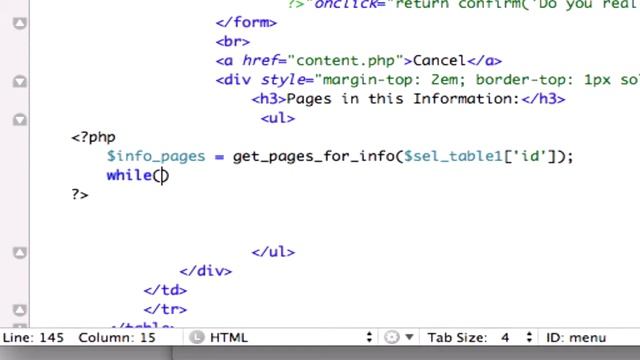Screen dimensions: 640x360
Task: Collapse the fold marker beside </form>
Action: (x=20, y=23)
